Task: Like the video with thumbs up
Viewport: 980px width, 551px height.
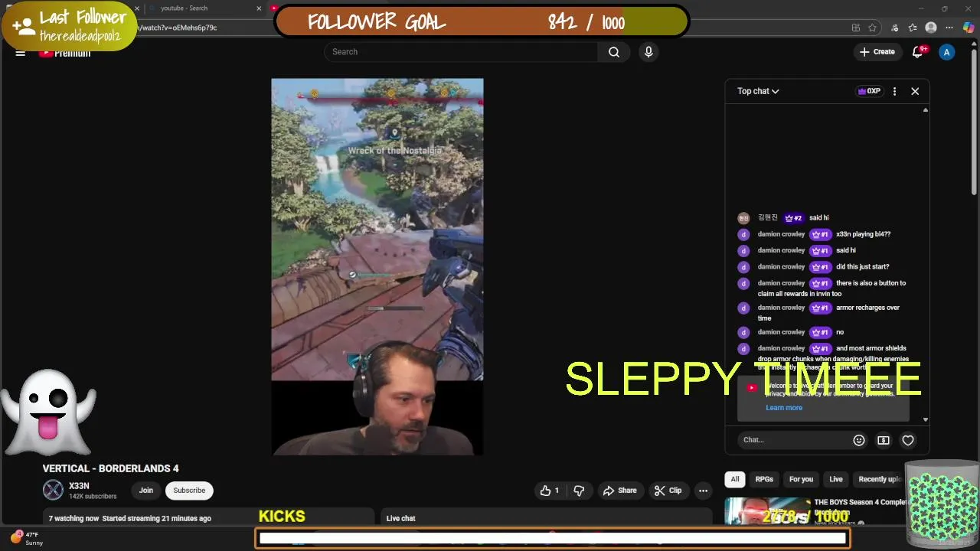Action: (550, 491)
